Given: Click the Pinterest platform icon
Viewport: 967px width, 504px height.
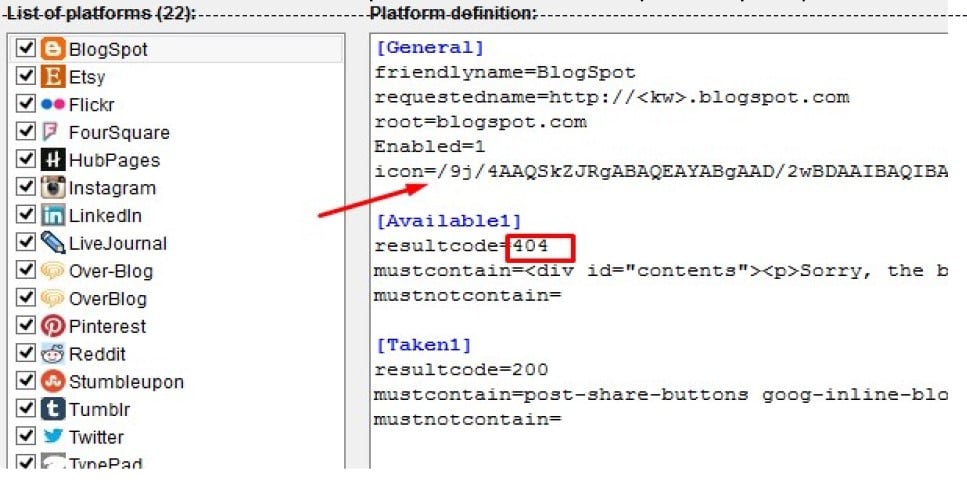Looking at the screenshot, I should click(x=52, y=326).
